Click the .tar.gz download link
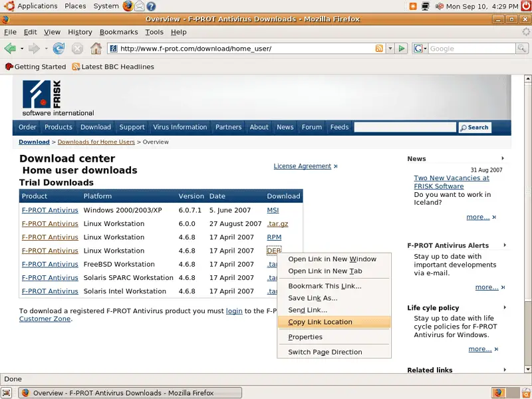Viewport: 532px width, 399px height. [x=277, y=223]
